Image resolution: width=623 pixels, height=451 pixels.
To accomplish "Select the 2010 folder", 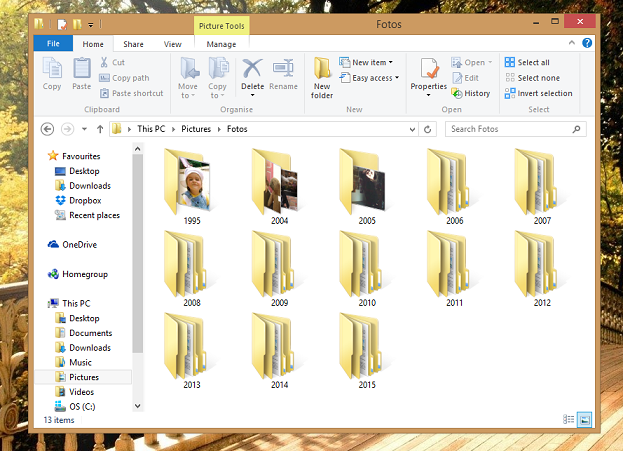I will [x=367, y=269].
